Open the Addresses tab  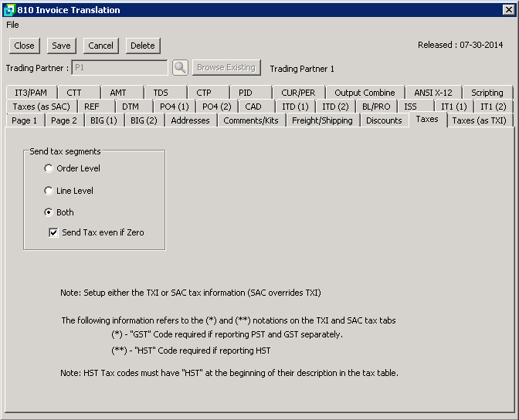190,120
